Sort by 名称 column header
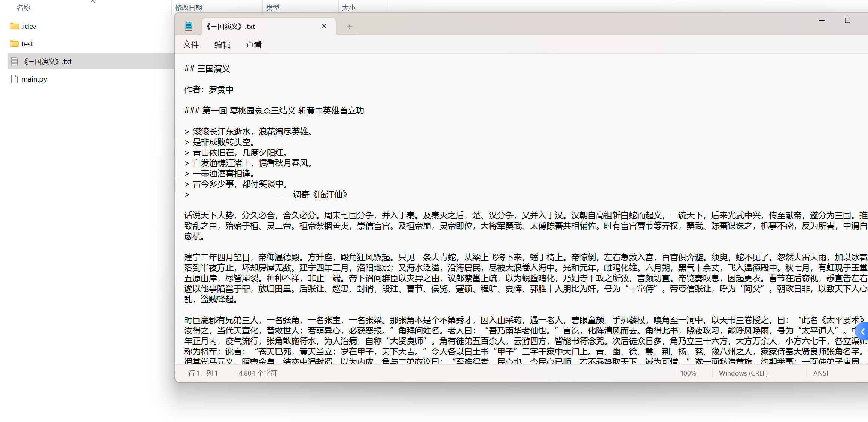The height and width of the screenshot is (422, 868). coord(24,8)
